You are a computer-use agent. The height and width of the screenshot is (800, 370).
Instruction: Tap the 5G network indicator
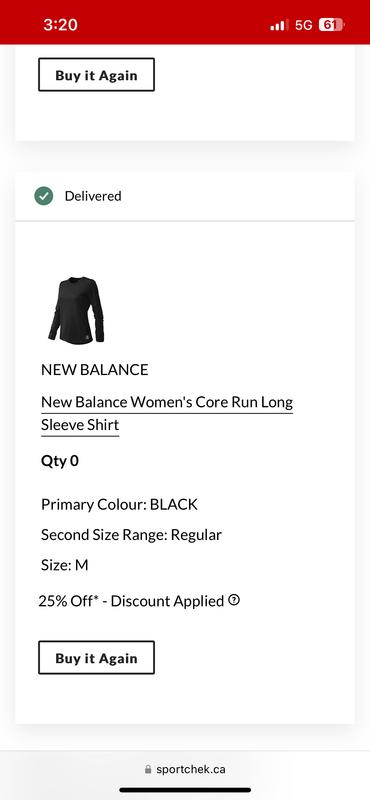tap(303, 25)
